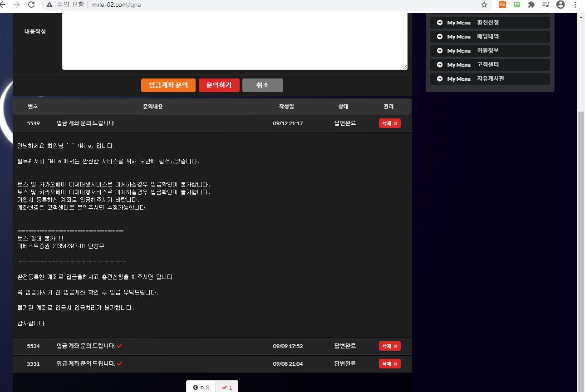
Task: Click the 감사합니다. line in the reply
Action: (x=32, y=323)
